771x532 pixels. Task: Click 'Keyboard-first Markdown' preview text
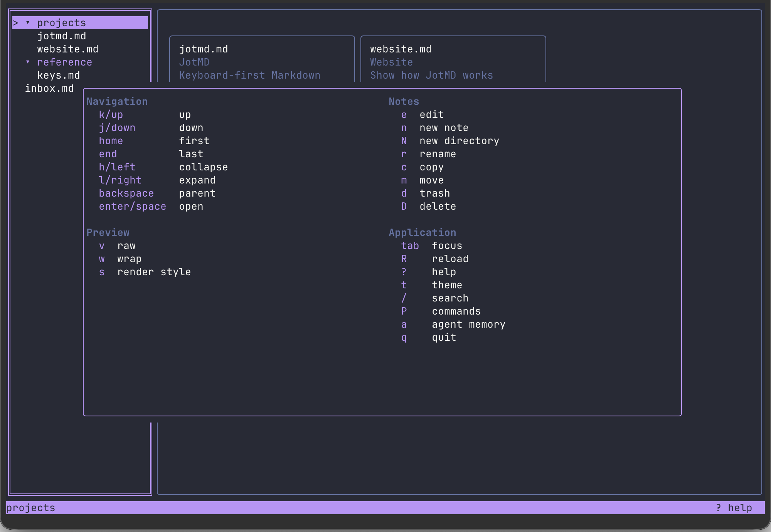[x=250, y=75]
